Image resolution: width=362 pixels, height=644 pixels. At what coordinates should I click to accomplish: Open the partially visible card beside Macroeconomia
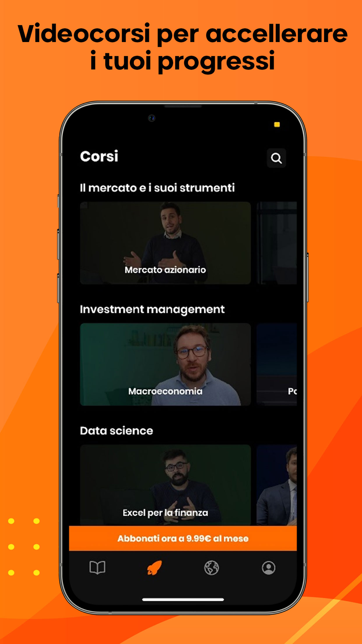pyautogui.click(x=277, y=364)
